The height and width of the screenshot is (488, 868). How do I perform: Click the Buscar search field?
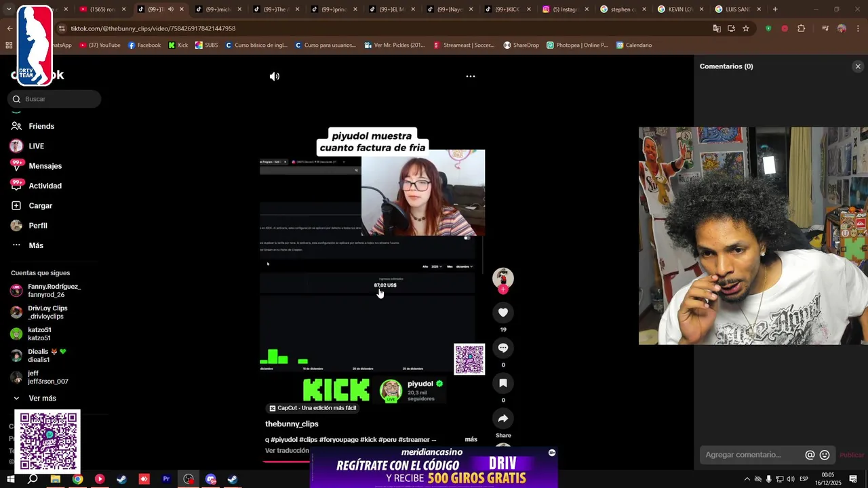56,99
